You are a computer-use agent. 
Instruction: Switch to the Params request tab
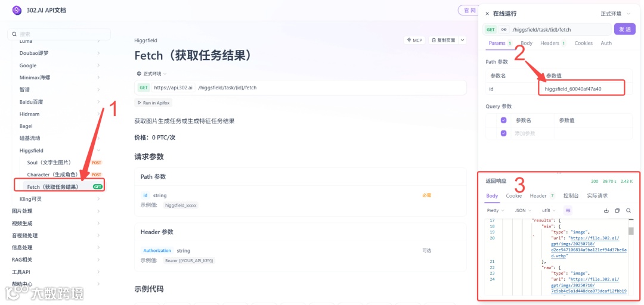click(500, 43)
